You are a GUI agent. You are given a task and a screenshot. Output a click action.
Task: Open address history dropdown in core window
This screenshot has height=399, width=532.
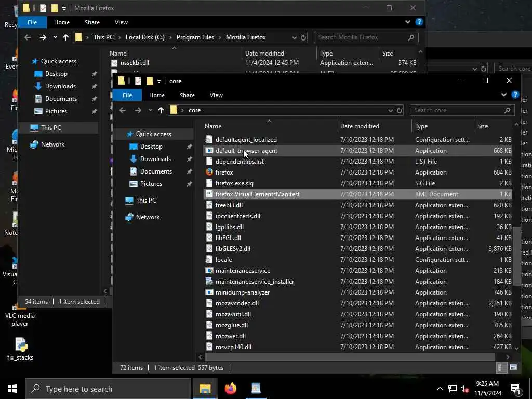click(390, 110)
